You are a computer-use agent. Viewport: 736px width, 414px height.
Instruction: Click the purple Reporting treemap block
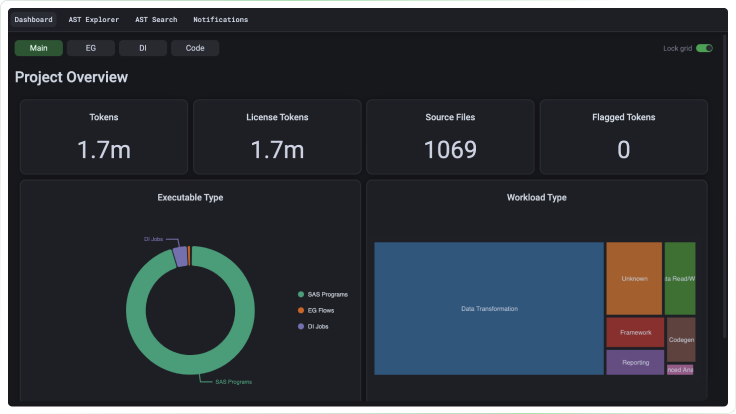[635, 362]
